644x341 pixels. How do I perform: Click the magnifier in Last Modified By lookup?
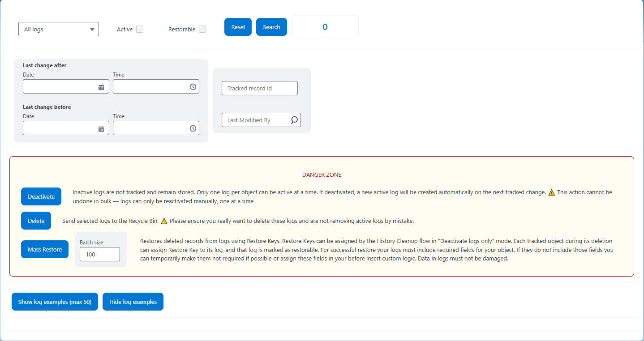tap(294, 120)
